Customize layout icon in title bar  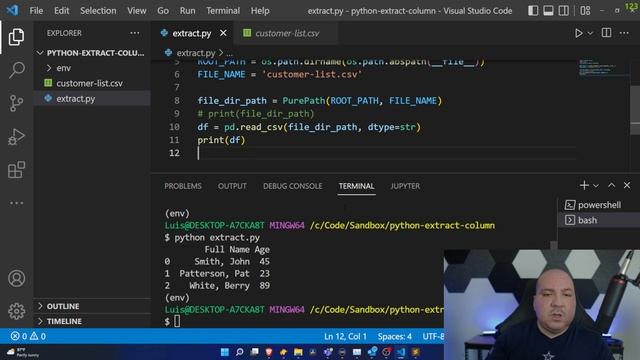point(585,11)
